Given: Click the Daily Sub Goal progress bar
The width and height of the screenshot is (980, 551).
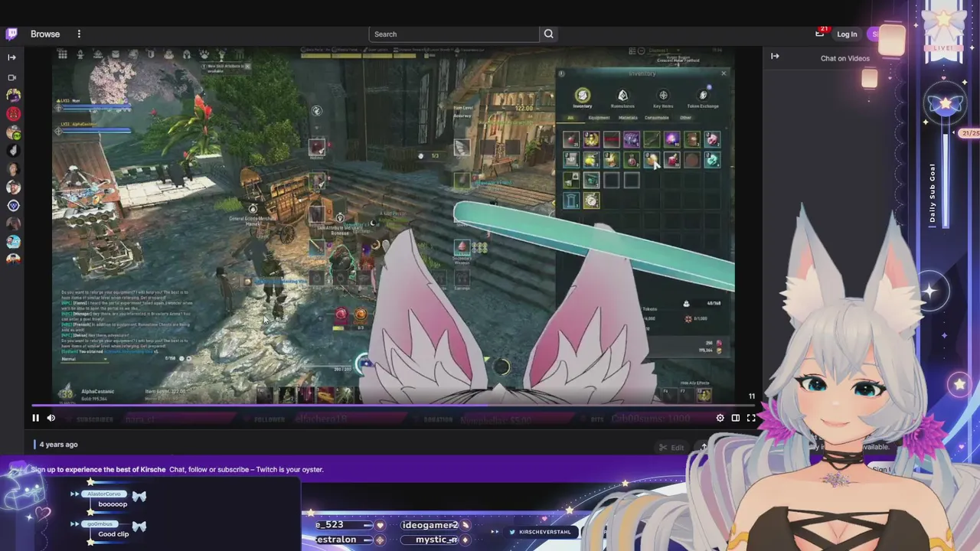Looking at the screenshot, I should pos(945,182).
